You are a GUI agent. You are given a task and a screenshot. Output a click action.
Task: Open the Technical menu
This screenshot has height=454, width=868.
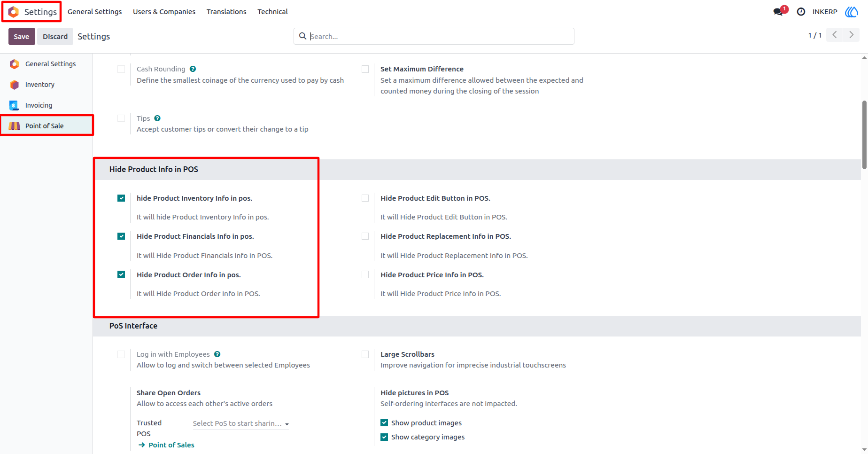(x=272, y=12)
